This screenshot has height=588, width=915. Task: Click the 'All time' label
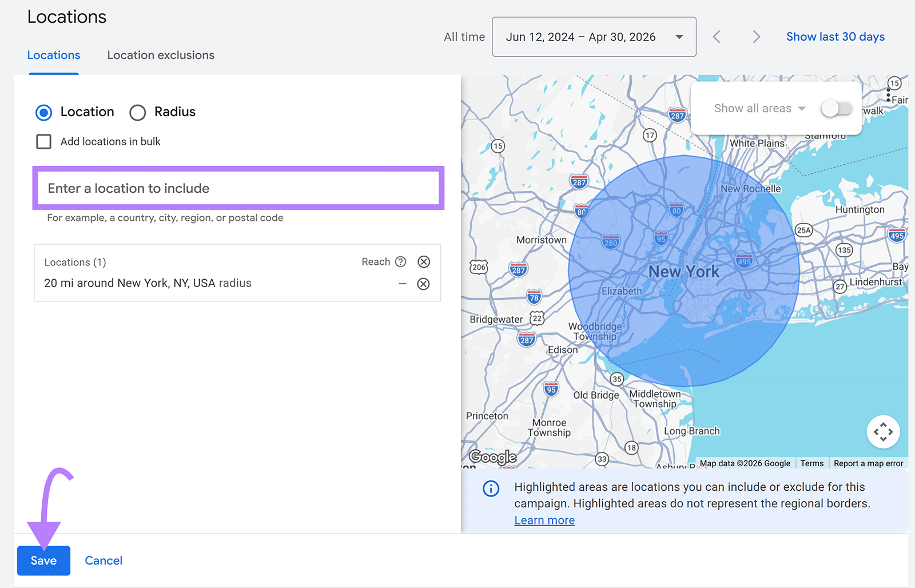click(464, 37)
